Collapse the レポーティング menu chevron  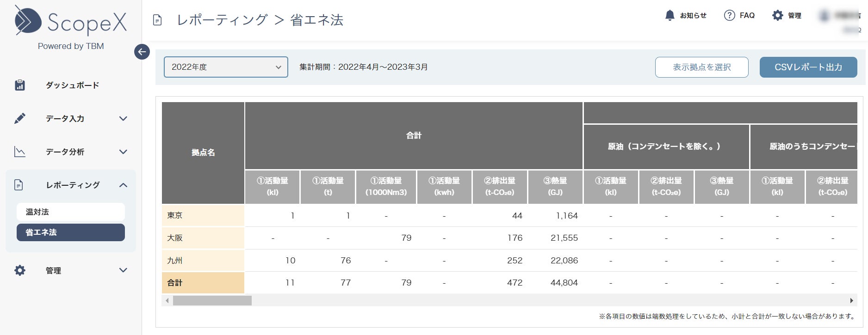[123, 185]
